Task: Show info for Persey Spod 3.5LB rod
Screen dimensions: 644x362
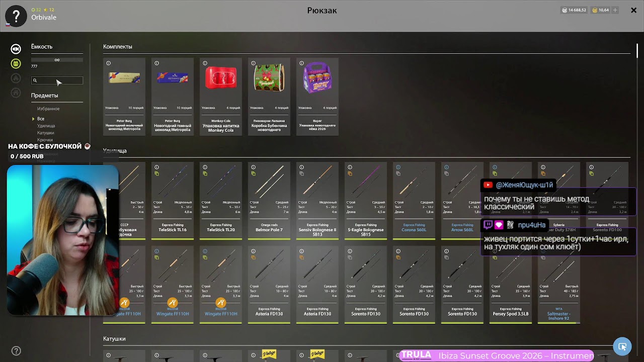Action: tap(495, 251)
